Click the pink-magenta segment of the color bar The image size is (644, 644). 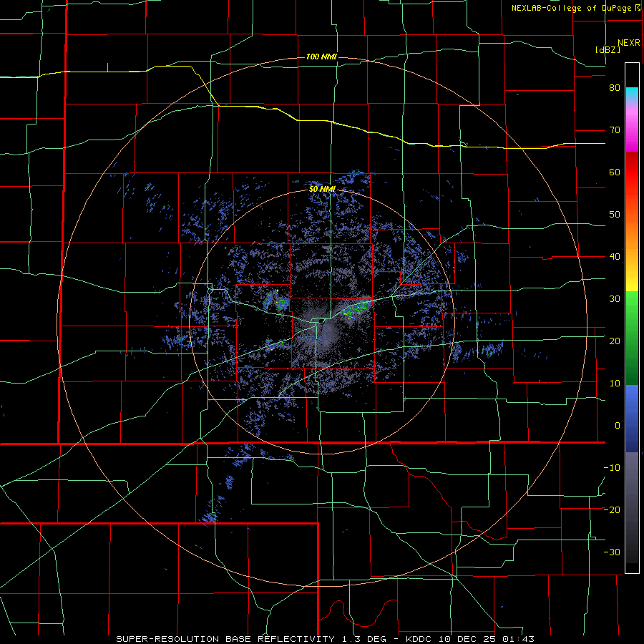click(632, 127)
